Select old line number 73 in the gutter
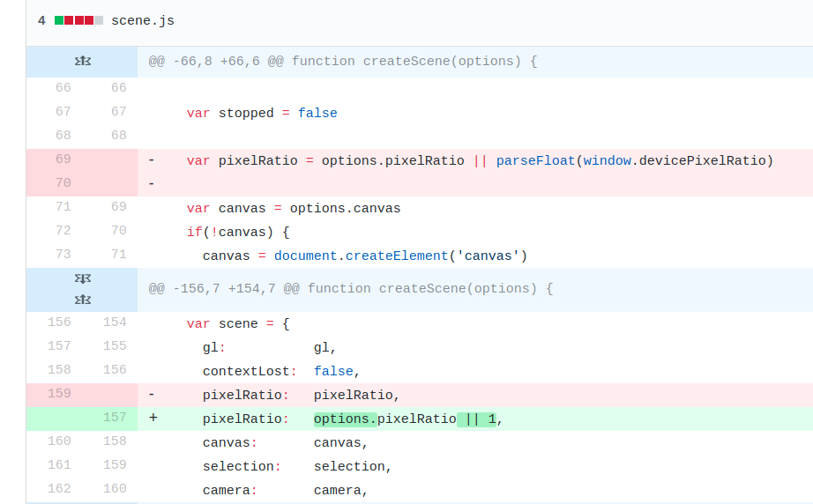The width and height of the screenshot is (813, 504). (x=63, y=255)
